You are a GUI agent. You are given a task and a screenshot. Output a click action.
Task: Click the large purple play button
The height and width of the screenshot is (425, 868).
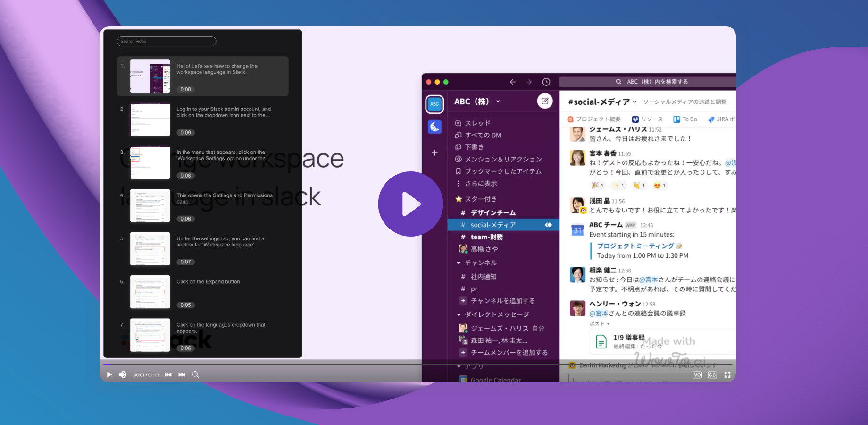(410, 204)
